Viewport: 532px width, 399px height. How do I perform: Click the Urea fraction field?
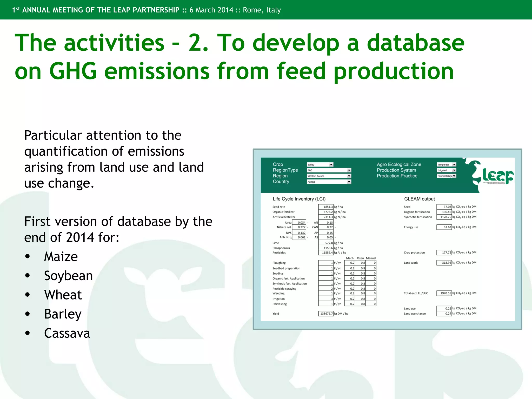pyautogui.click(x=299, y=223)
